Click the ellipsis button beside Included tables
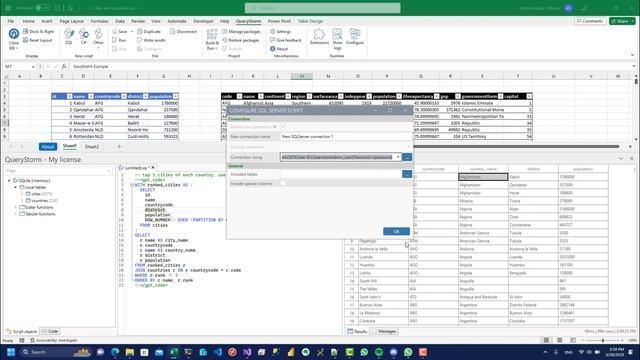 (x=407, y=174)
